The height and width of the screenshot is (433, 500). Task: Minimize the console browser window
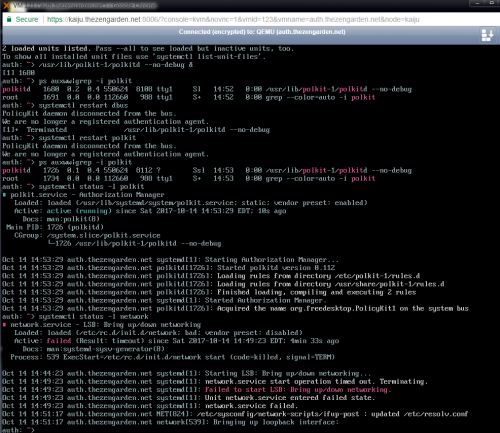[477, 3]
